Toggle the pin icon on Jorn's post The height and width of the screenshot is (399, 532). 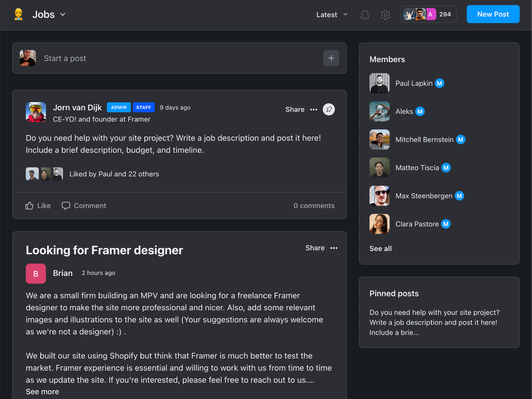(x=329, y=110)
